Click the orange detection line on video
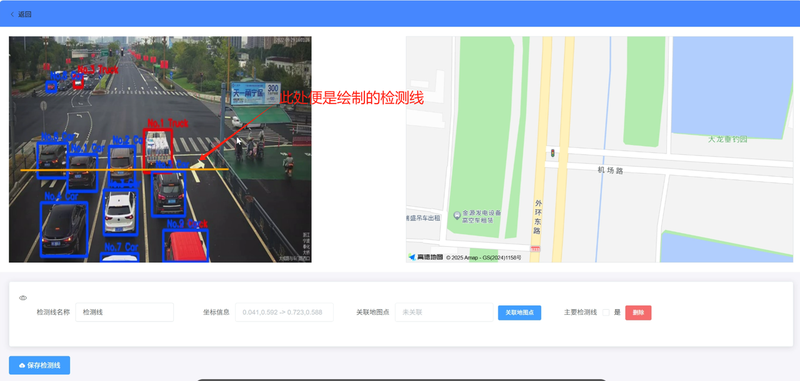The image size is (800, 381). [x=124, y=169]
